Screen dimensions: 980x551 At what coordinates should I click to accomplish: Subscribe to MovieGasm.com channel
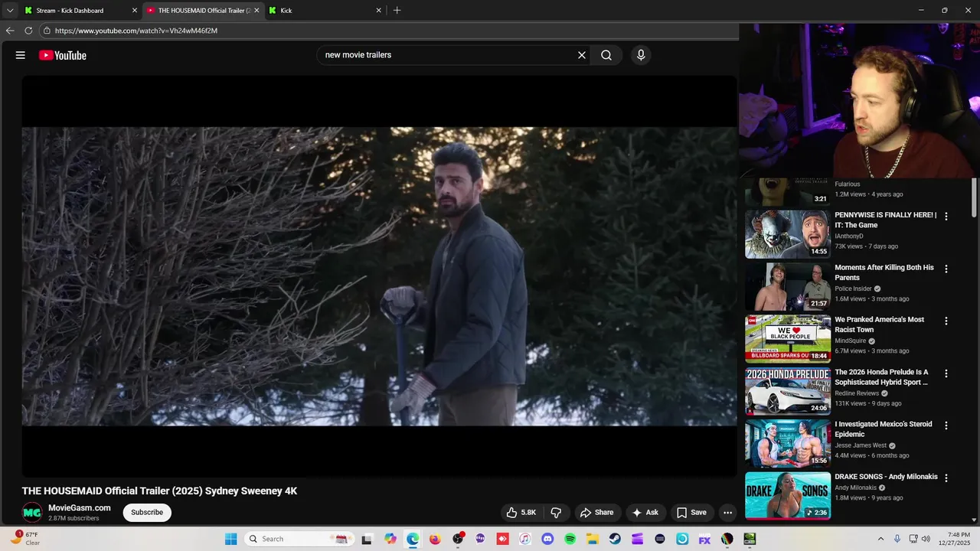(x=147, y=513)
